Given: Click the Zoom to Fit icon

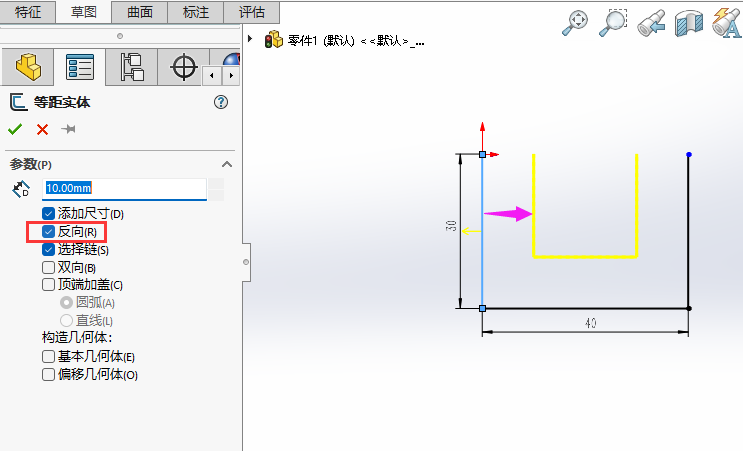Looking at the screenshot, I should [x=575, y=23].
